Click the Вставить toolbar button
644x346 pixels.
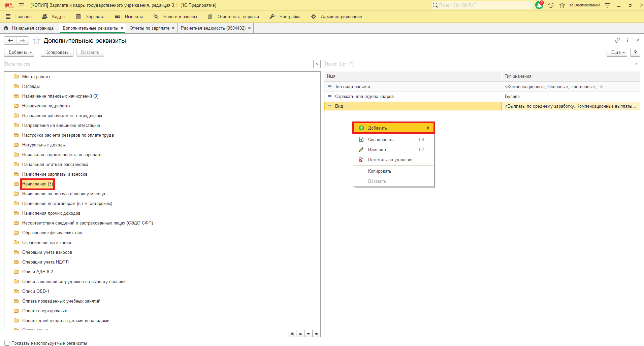point(90,53)
